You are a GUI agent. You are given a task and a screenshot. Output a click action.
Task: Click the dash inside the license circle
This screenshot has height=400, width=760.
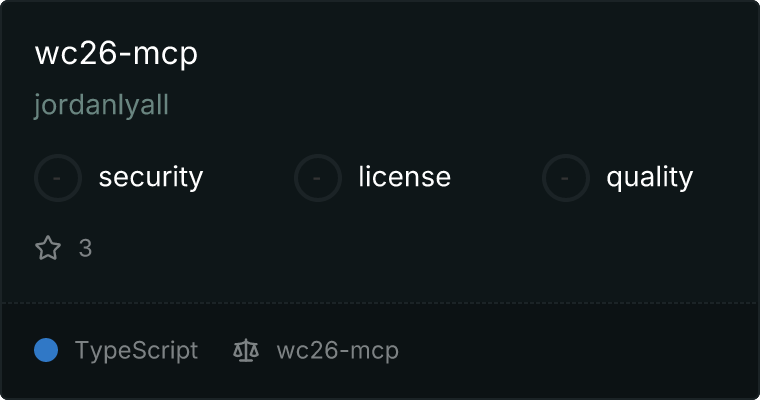coord(317,178)
